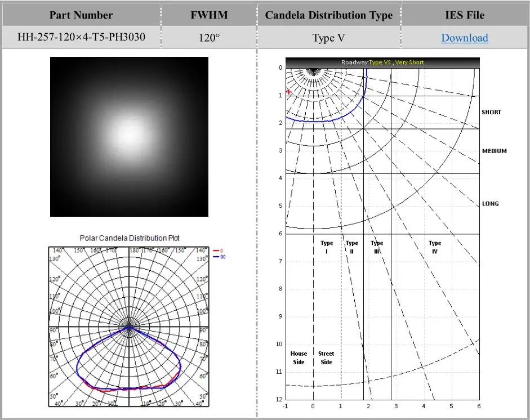
Task: Click the blue 90 legend line
Action: pos(217,257)
